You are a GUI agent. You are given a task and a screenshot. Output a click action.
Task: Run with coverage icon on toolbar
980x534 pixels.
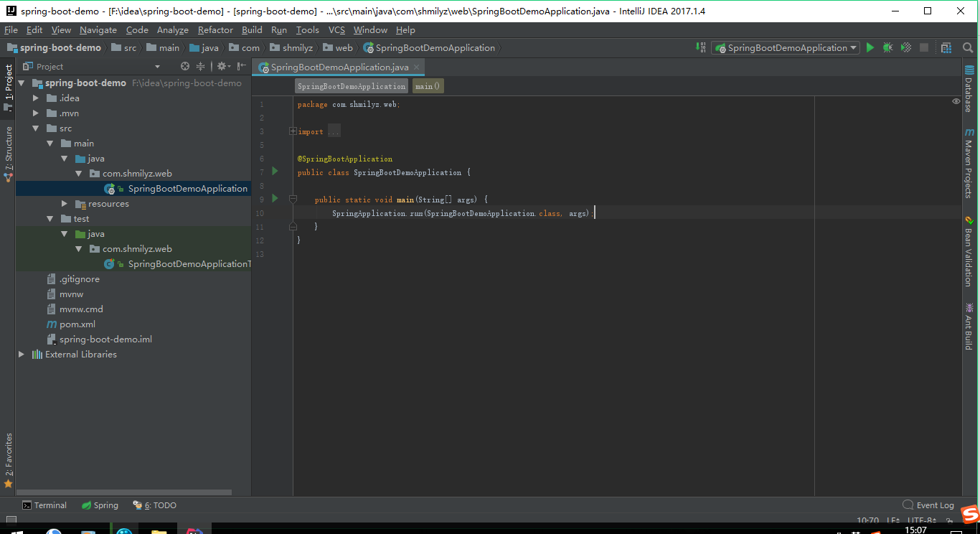point(905,47)
